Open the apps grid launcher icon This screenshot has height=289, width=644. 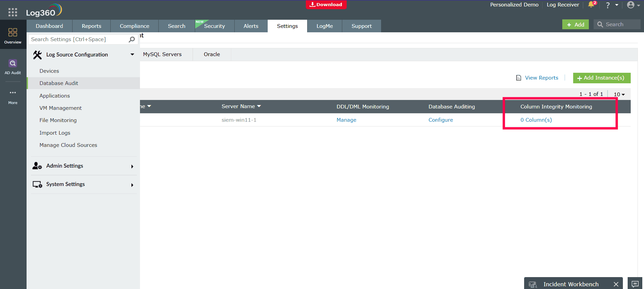[x=13, y=12]
